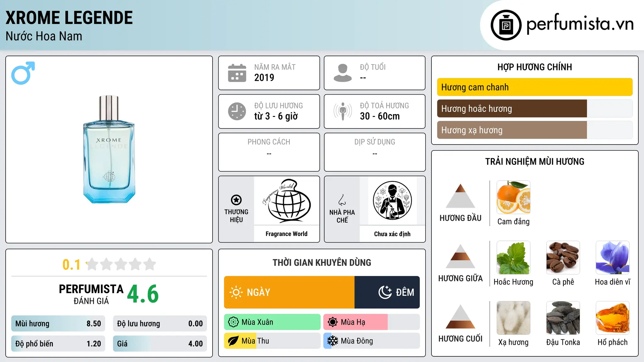Click the snowflake icon beside Mùa Đông

332,341
